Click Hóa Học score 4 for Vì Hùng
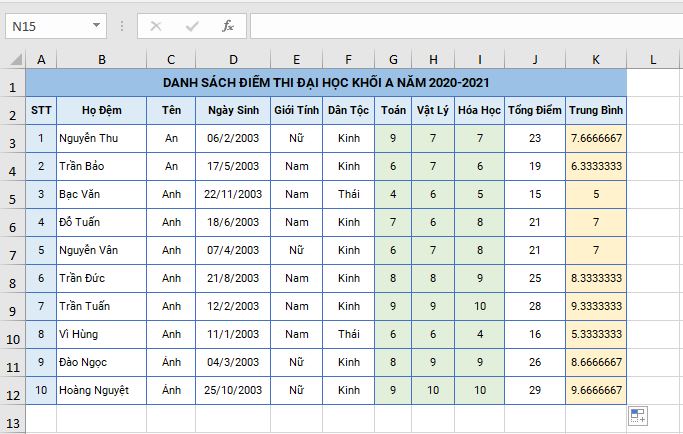683x434 pixels. (x=479, y=334)
